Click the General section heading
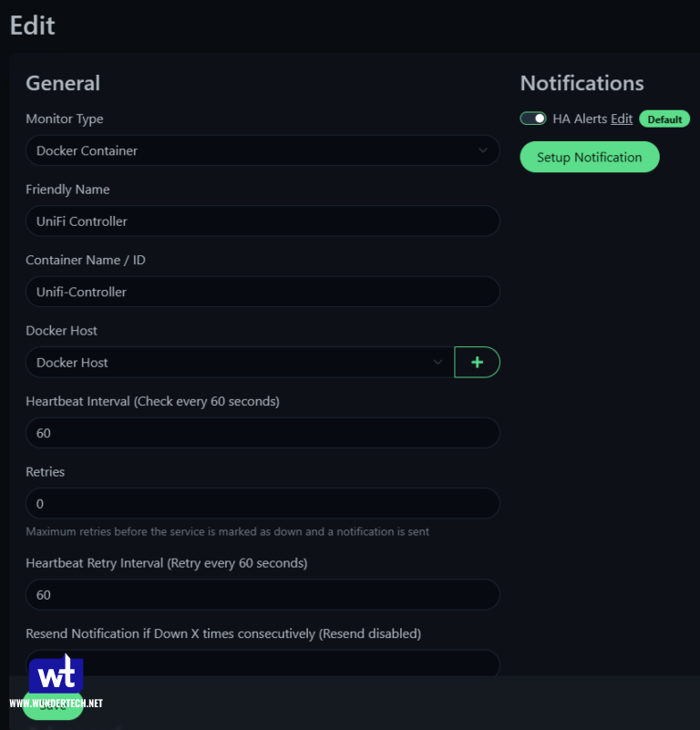 tap(63, 83)
